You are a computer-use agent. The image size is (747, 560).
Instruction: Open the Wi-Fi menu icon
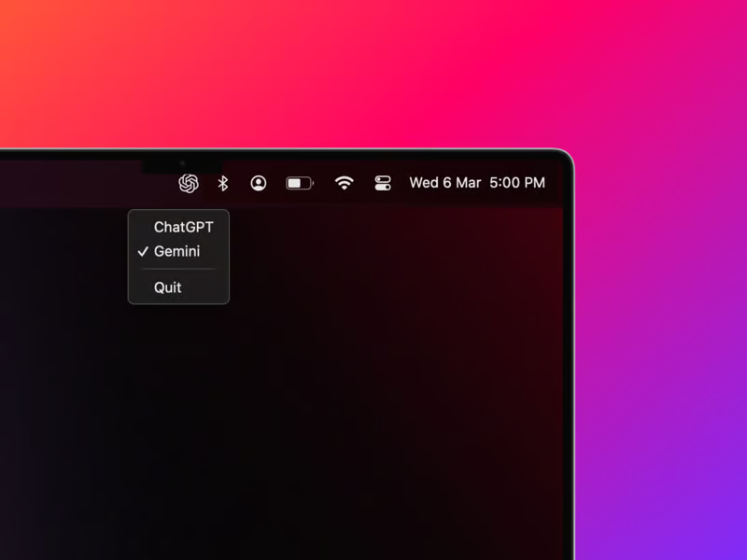point(344,183)
